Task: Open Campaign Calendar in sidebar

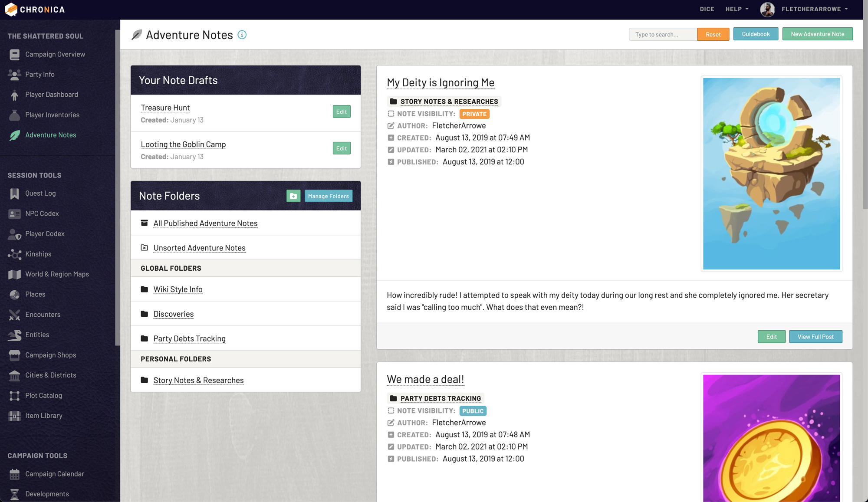Action: [54, 474]
